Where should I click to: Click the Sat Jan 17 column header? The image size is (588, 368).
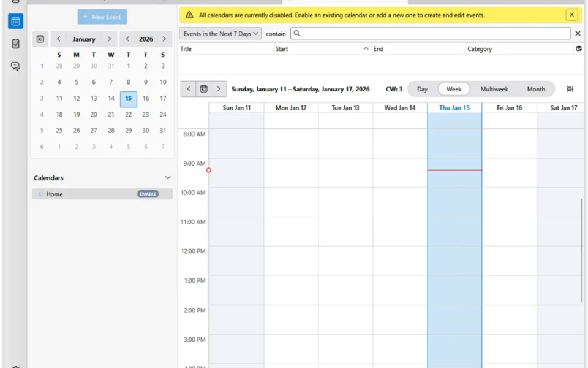pos(562,108)
